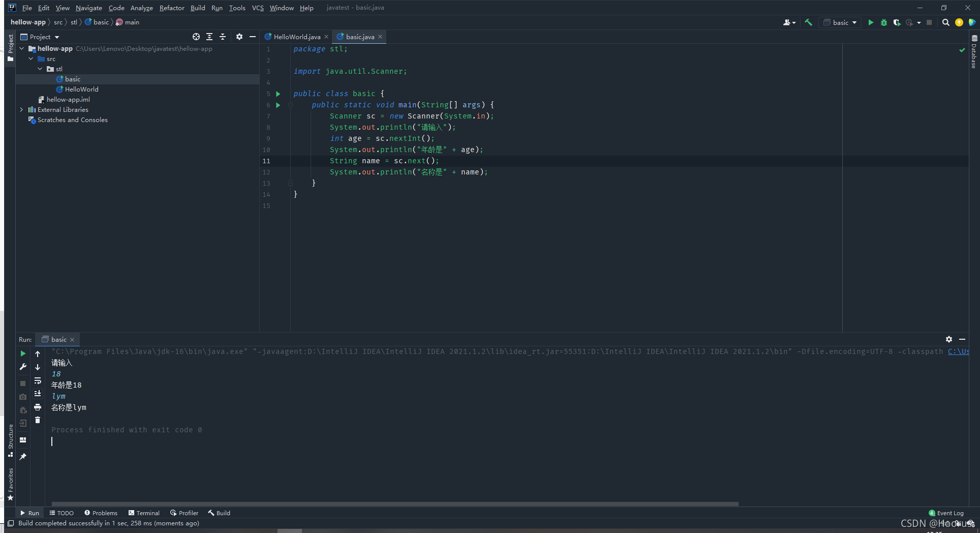
Task: Toggle the tool window quick-access button in the status bar
Action: click(11, 523)
